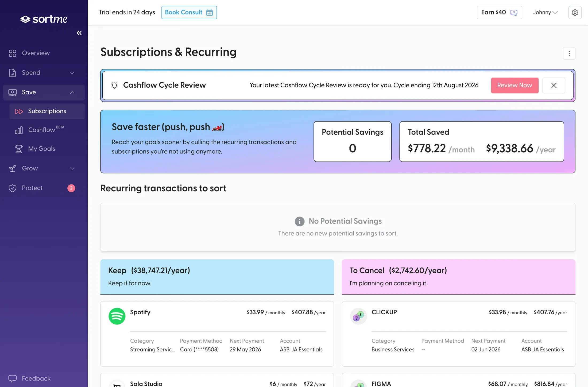This screenshot has height=387, width=588.
Task: Click the Protect shield icon
Action: [12, 188]
